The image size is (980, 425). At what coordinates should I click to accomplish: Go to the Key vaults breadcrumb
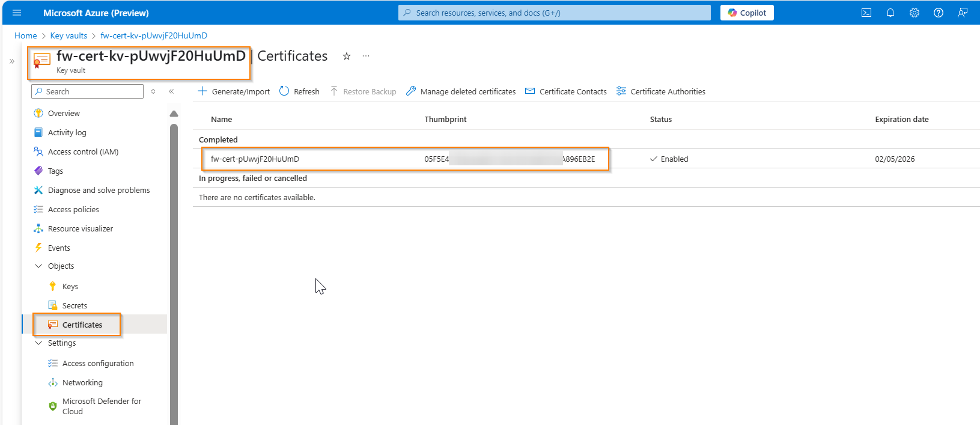(68, 35)
